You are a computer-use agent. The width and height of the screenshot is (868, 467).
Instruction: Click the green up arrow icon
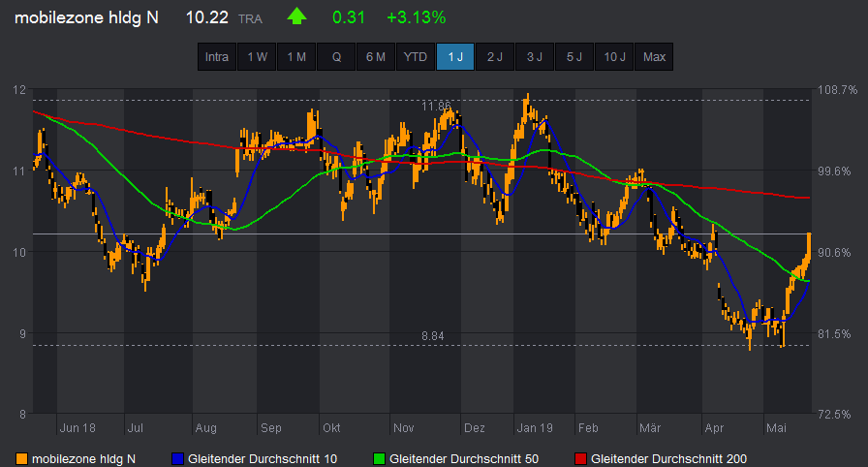[x=296, y=17]
